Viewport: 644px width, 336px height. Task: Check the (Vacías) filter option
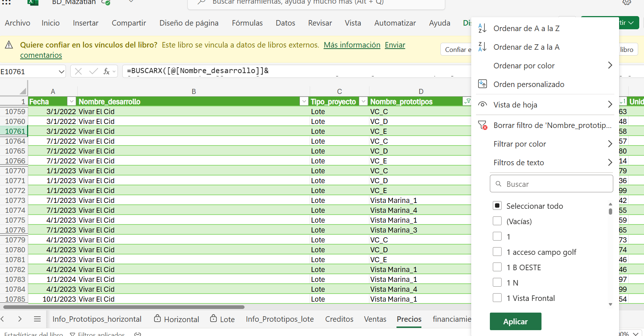pyautogui.click(x=497, y=221)
